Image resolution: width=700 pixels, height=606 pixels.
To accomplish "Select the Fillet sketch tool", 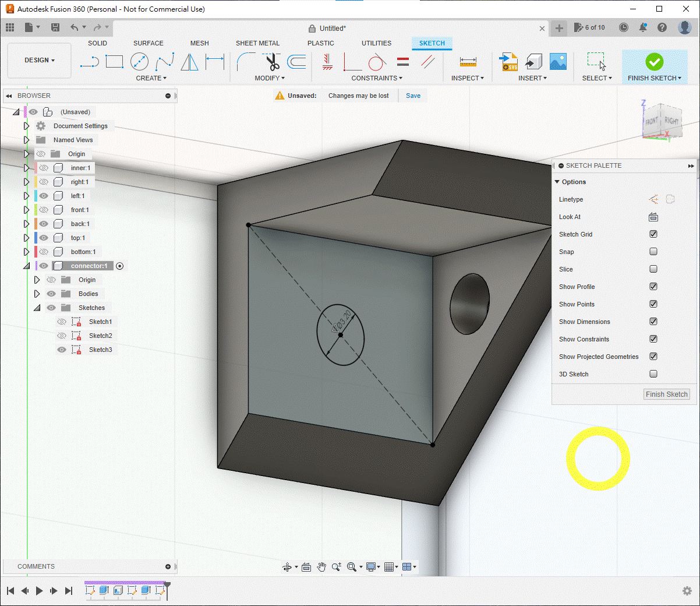I will point(246,62).
